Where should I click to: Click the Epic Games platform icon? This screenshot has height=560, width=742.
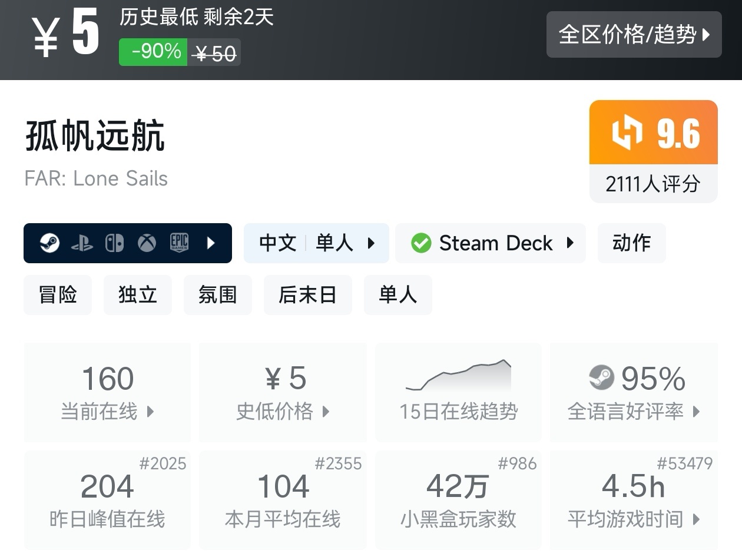[179, 243]
